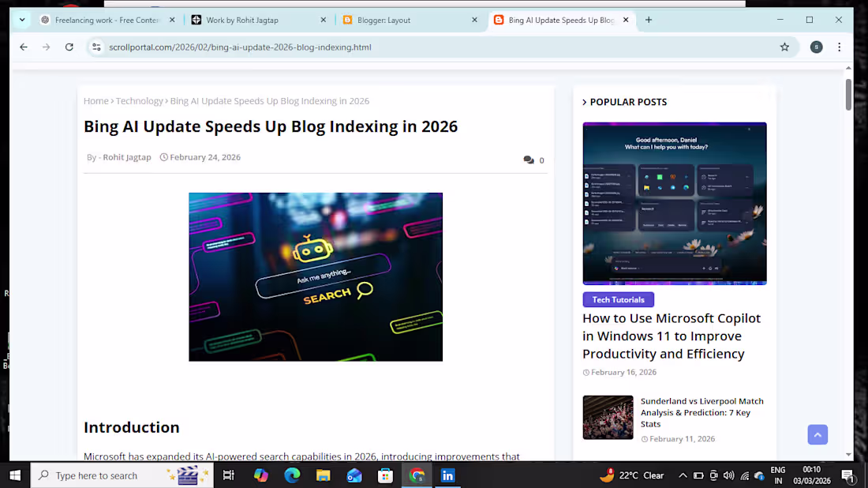Click the taskbar search box
Image resolution: width=868 pixels, height=488 pixels.
[122, 475]
